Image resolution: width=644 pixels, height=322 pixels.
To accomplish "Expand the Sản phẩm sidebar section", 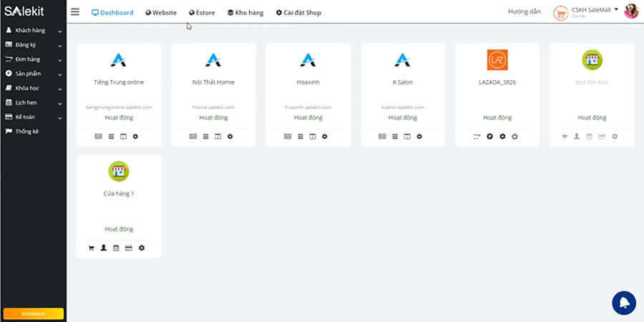I will 33,74.
